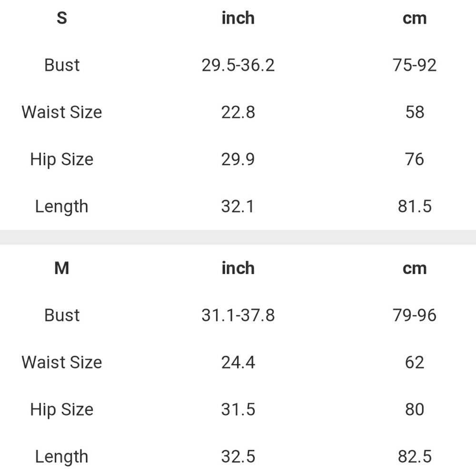Click the 31.1-37.8 bust inch value
476x476 pixels.
pos(238,315)
